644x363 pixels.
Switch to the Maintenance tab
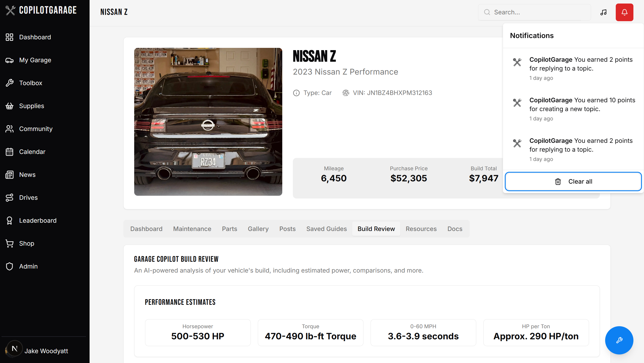[x=192, y=229]
